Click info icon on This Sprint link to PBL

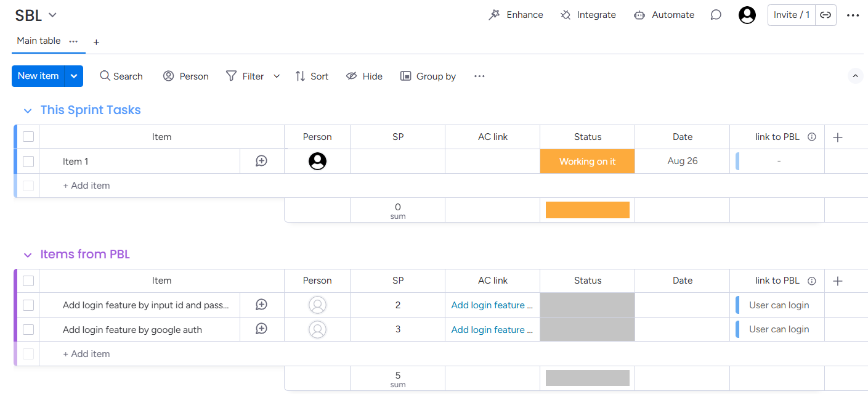[812, 137]
